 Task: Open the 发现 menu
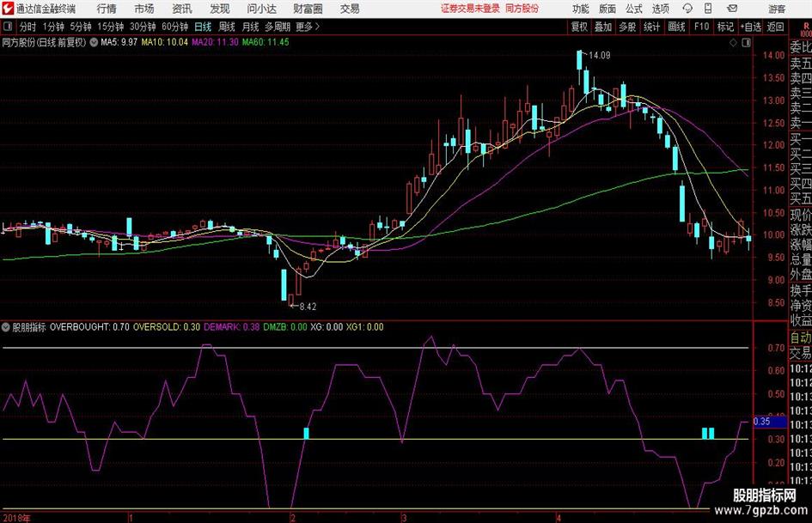click(220, 9)
